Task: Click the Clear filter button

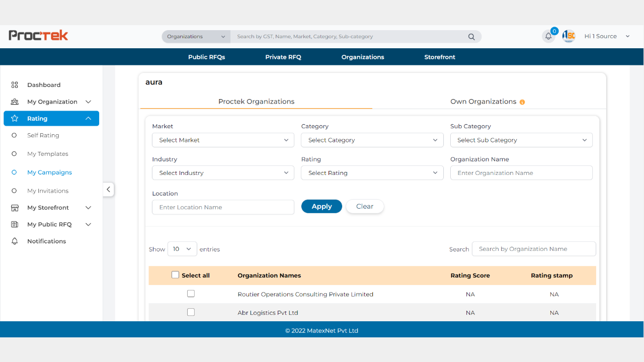Action: pos(365,207)
